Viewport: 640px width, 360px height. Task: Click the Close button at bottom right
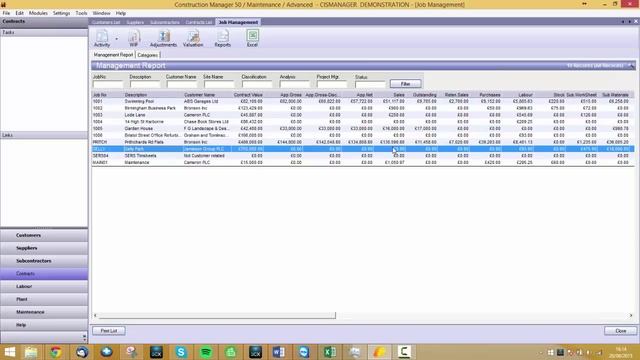(620, 331)
